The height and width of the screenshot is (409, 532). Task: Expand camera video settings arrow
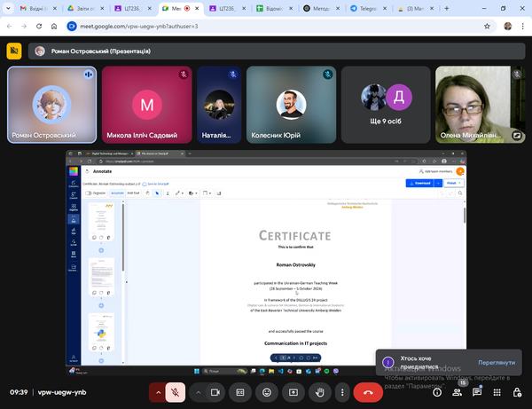pyautogui.click(x=199, y=391)
